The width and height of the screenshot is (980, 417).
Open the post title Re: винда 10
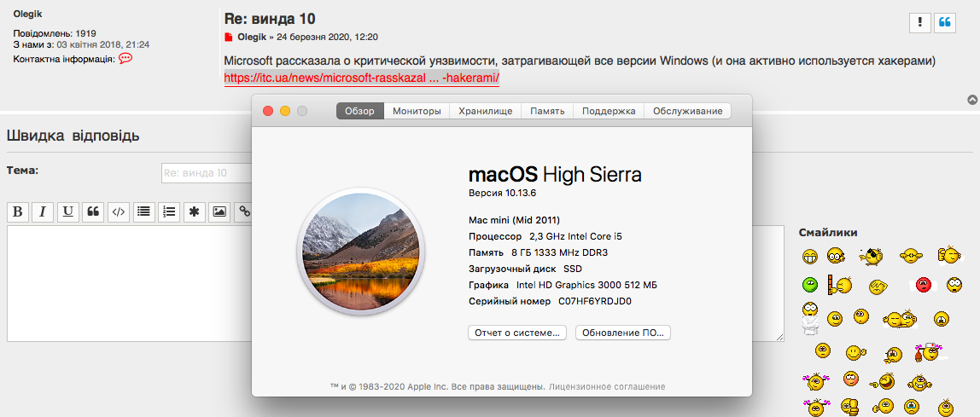point(270,19)
